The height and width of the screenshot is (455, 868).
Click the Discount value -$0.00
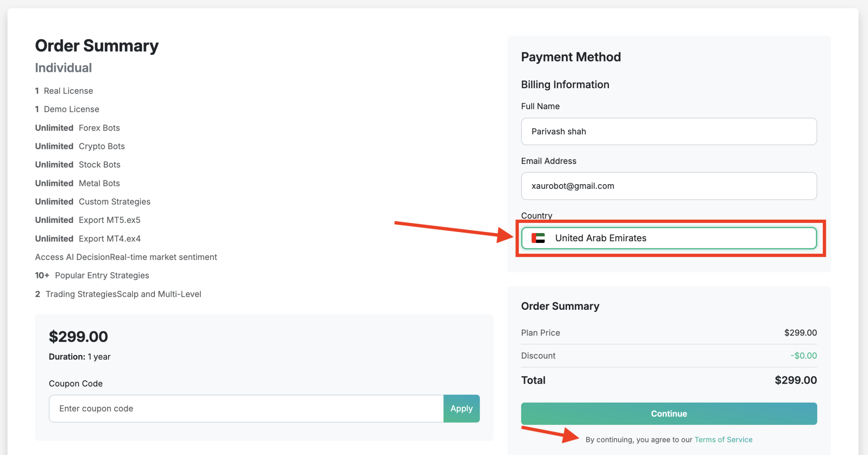click(x=804, y=356)
